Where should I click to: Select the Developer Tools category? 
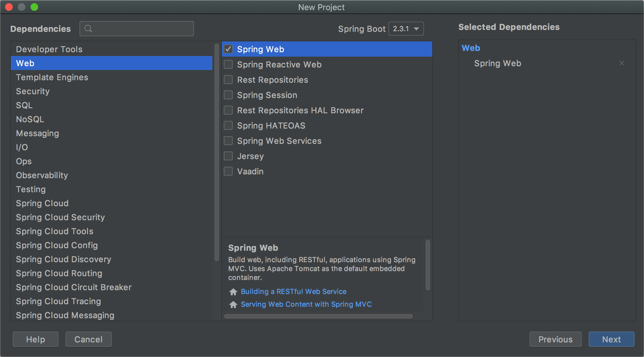coord(49,49)
